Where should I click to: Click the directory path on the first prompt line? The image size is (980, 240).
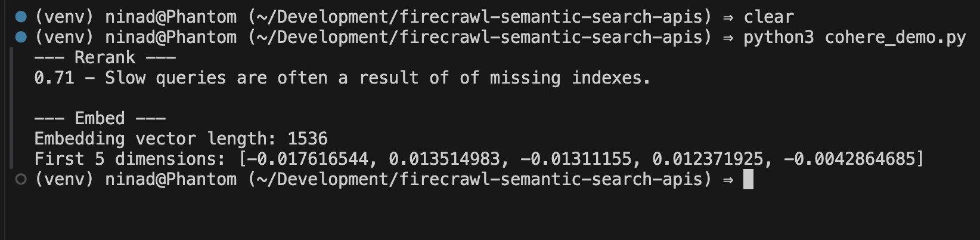pos(480,17)
